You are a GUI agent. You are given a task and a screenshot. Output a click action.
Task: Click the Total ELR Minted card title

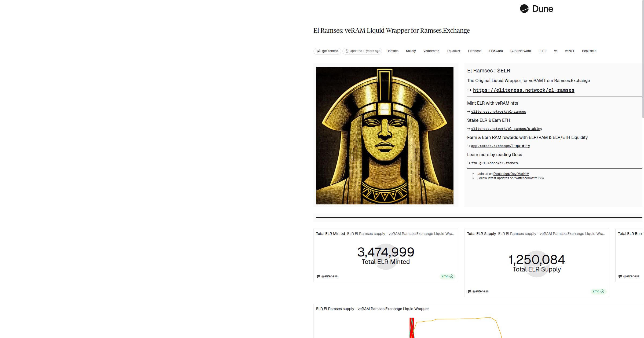(x=330, y=234)
